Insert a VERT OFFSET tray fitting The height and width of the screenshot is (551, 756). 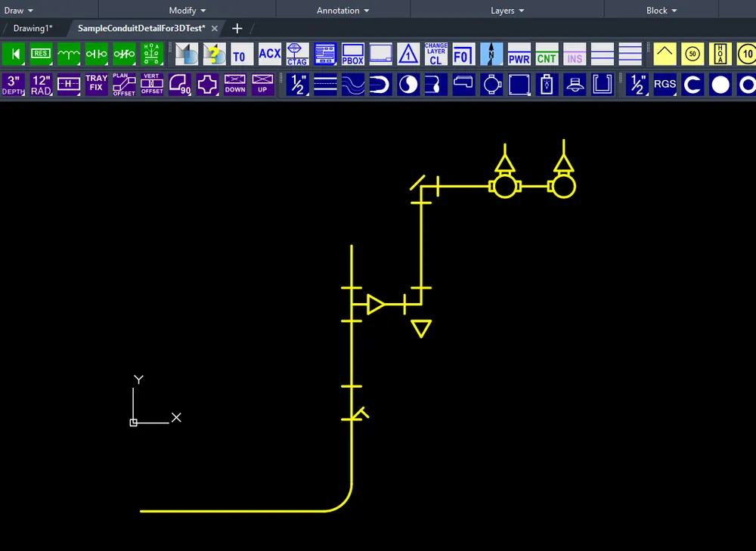[x=152, y=85]
